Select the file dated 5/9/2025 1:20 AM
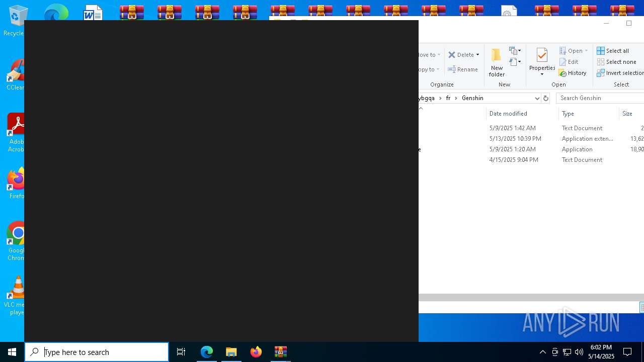Image resolution: width=644 pixels, height=362 pixels. point(531,149)
